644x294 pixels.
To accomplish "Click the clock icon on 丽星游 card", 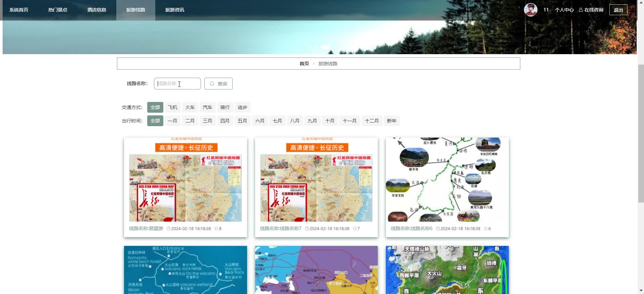I will 169,229.
